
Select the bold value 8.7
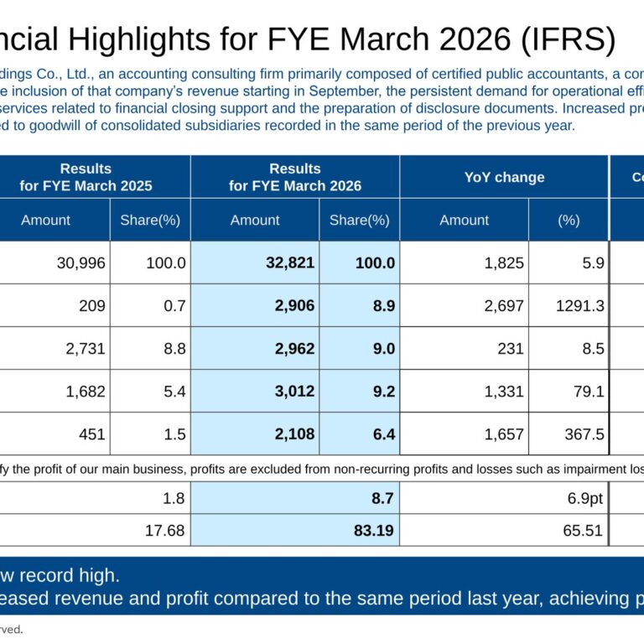click(x=382, y=498)
